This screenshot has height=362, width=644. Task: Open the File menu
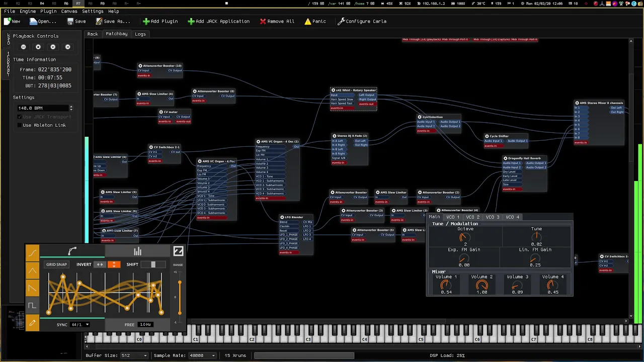click(10, 11)
